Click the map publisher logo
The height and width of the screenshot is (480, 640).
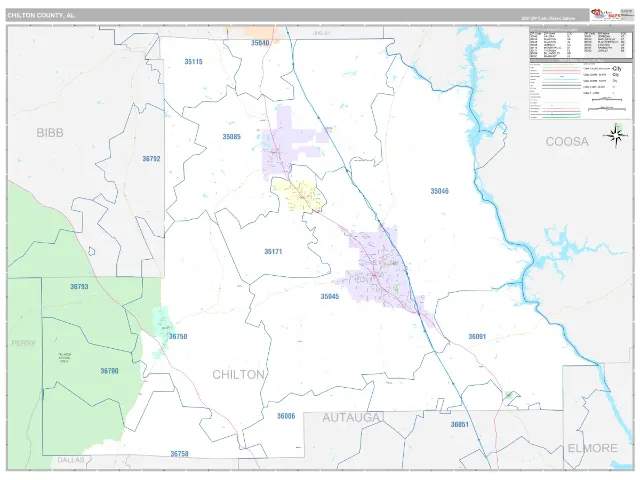(x=606, y=15)
